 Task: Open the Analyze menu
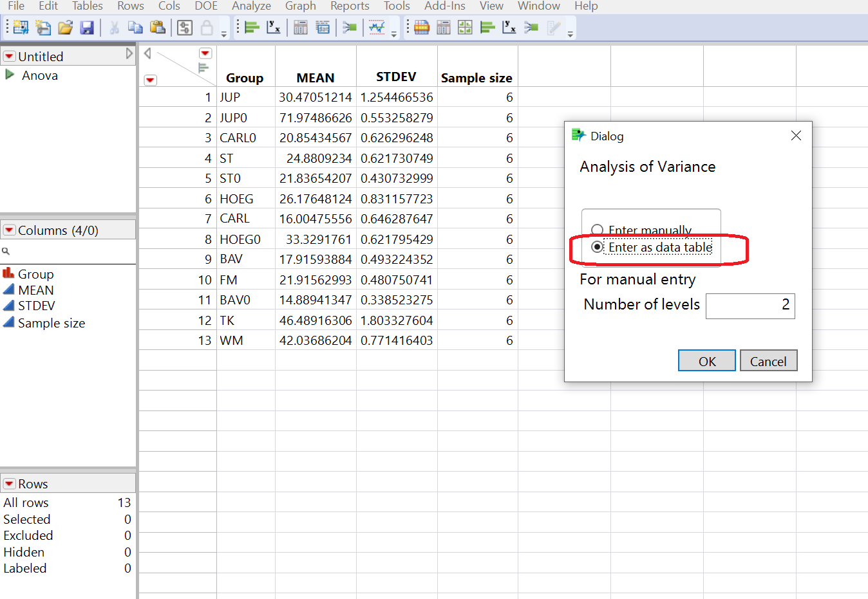(251, 6)
